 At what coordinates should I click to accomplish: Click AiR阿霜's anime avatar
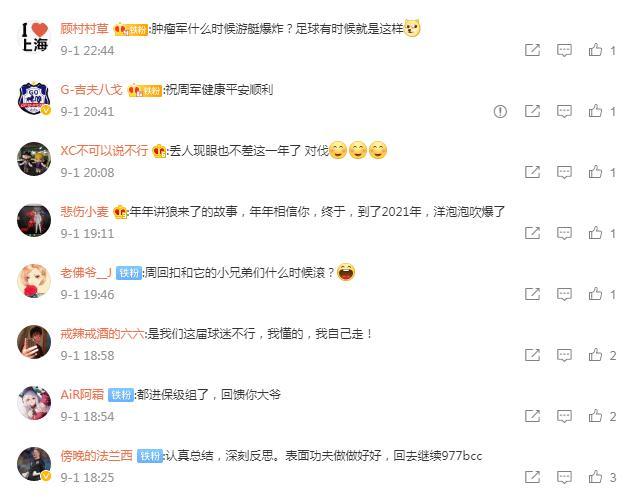pyautogui.click(x=34, y=403)
